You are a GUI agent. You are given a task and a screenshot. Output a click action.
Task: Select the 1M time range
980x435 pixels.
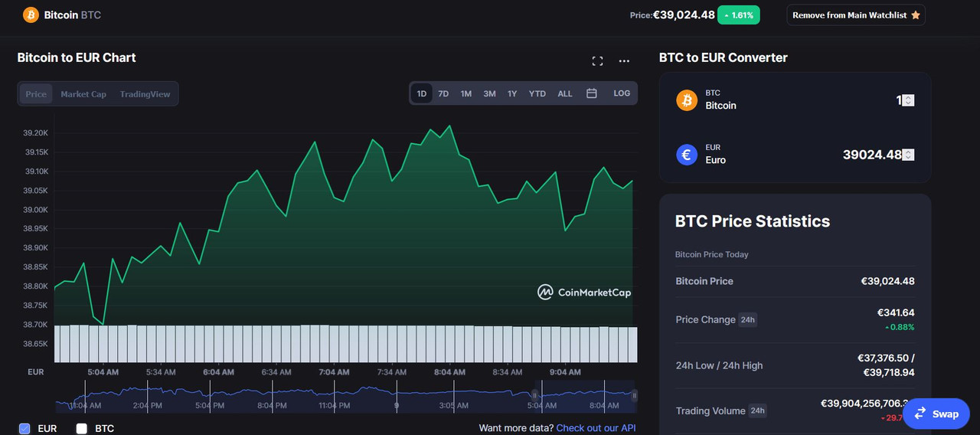click(x=465, y=93)
